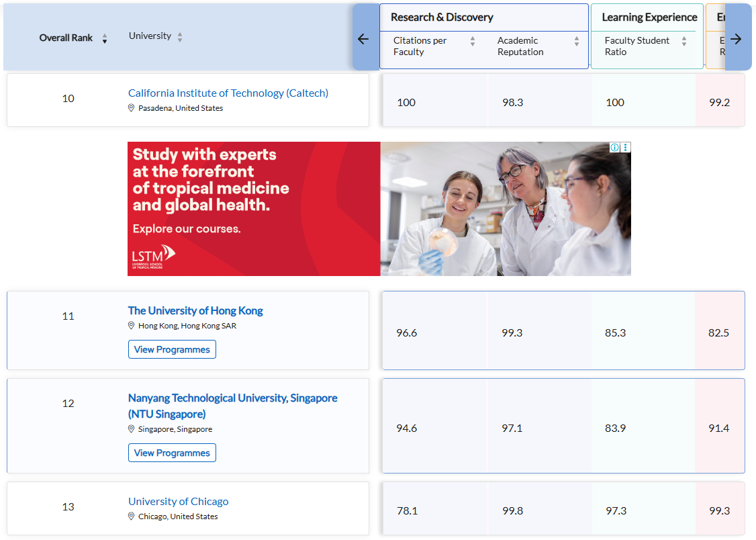Click rank number 10

(x=68, y=98)
